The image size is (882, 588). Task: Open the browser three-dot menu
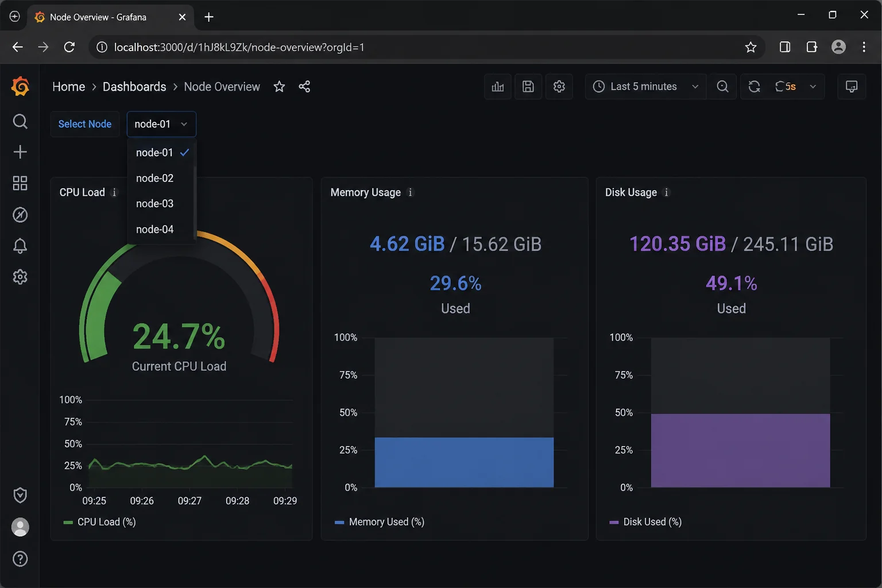click(x=864, y=47)
